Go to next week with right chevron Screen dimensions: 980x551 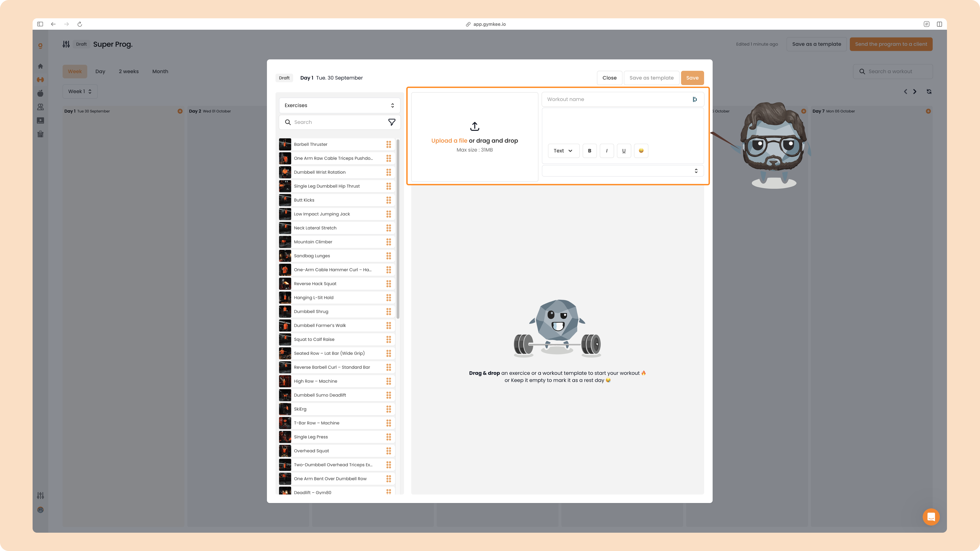pos(915,92)
